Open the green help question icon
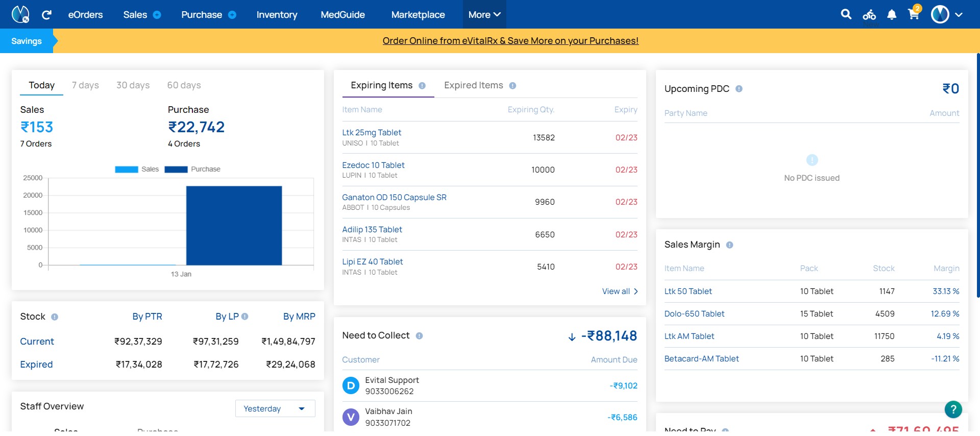980x436 pixels. 953,409
